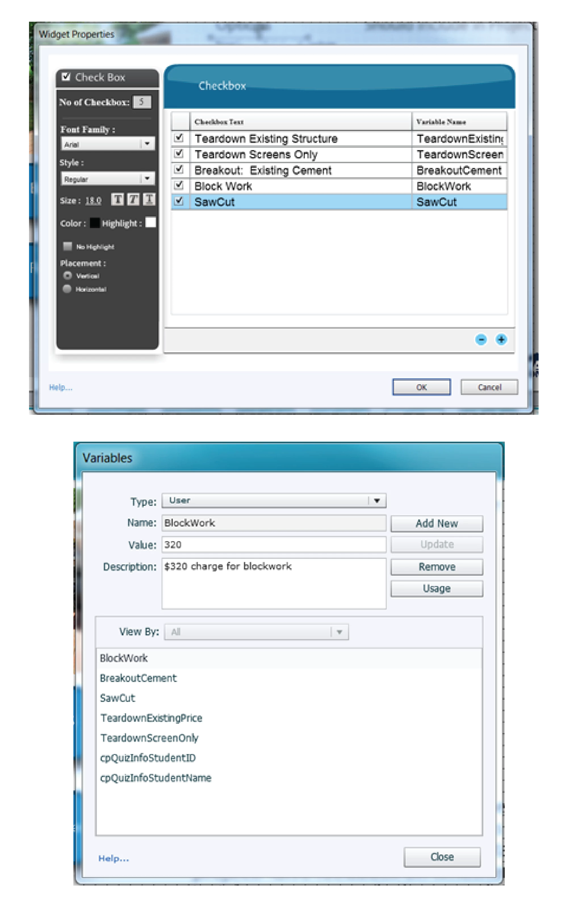
Task: Open the black text Color swatch
Action: click(x=95, y=223)
